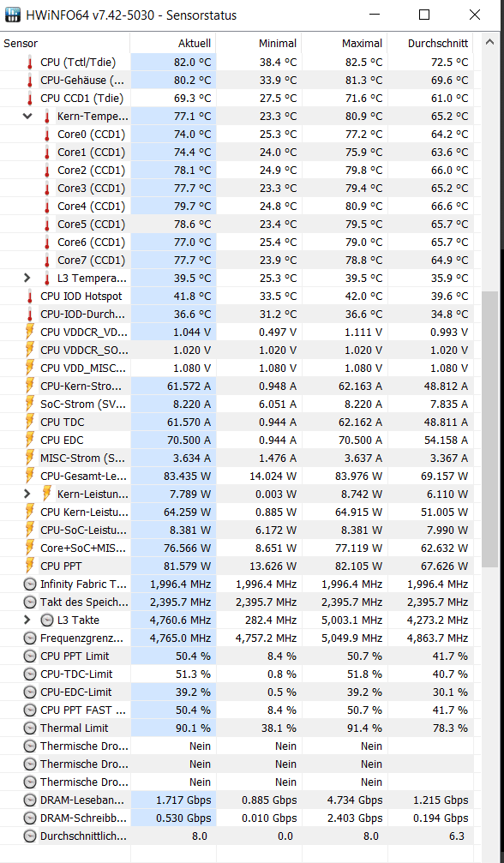Click the thermometer icon for Core0 (CCD1)

(47, 135)
